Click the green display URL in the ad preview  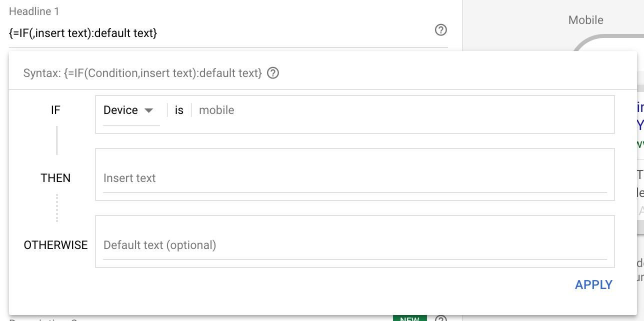coord(641,145)
